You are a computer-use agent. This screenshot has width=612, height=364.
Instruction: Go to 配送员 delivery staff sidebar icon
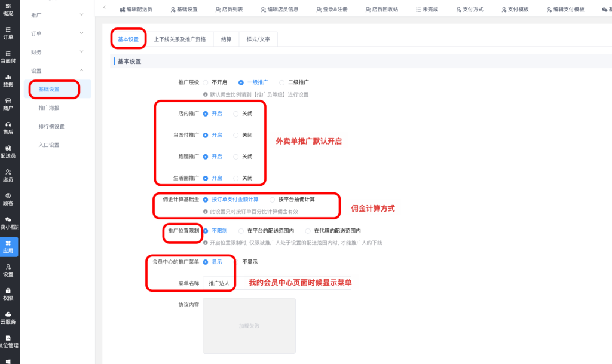(8, 151)
